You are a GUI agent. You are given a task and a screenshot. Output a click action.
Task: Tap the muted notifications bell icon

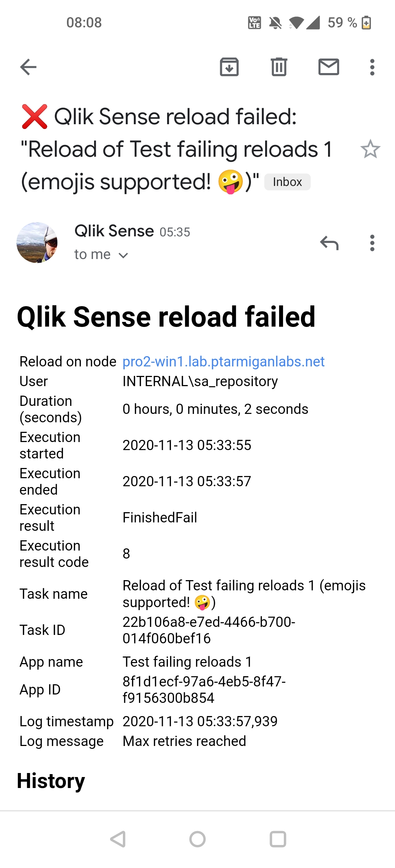tap(275, 23)
